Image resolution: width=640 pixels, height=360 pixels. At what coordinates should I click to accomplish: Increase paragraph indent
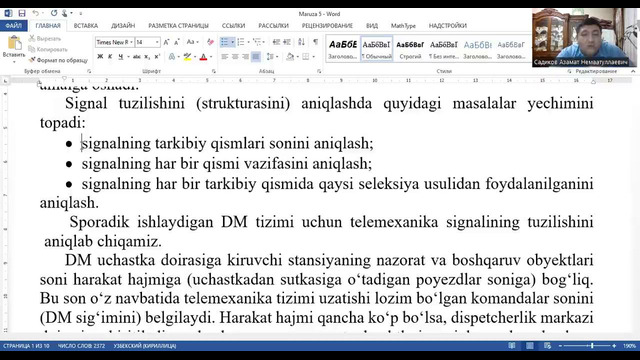click(x=287, y=42)
